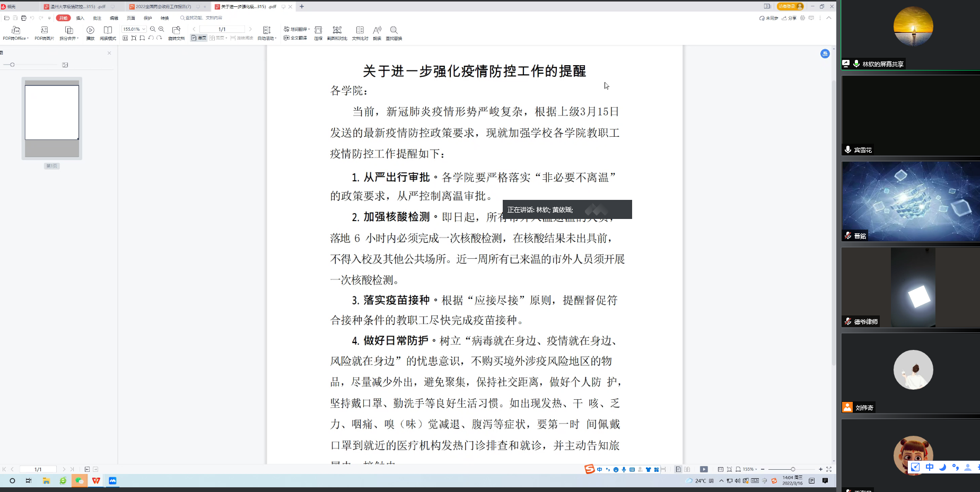
Task: Open the PDF转Office dropdown
Action: (x=16, y=38)
